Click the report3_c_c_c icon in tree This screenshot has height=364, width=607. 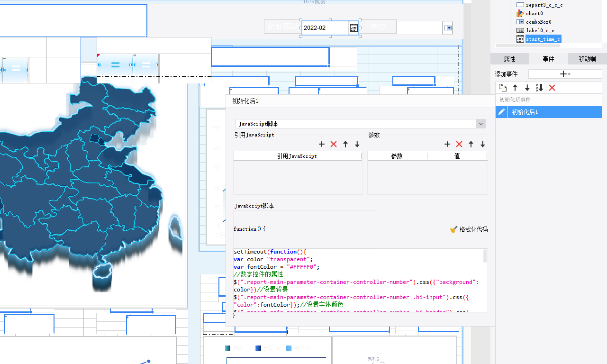click(520, 5)
